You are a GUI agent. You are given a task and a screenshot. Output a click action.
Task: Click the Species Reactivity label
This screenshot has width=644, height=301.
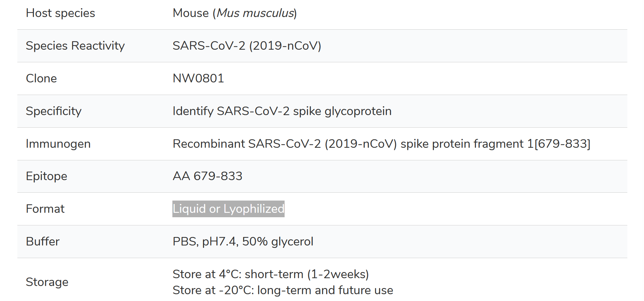tap(75, 46)
